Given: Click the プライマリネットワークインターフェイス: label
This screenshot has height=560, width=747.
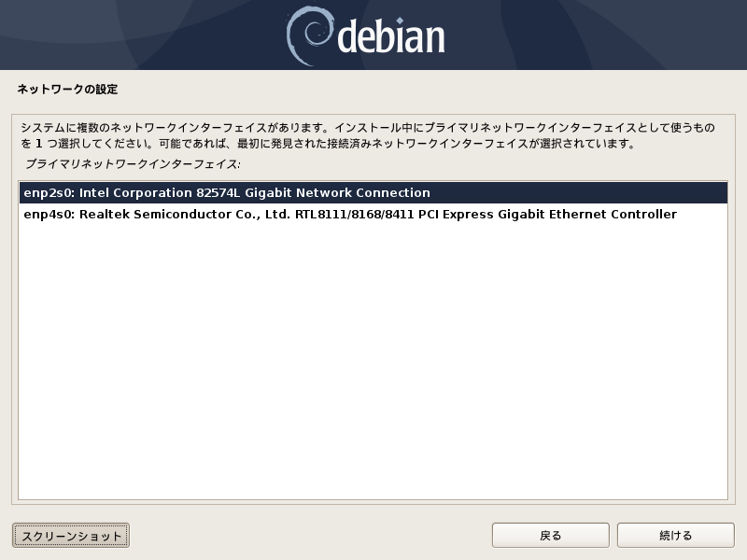Looking at the screenshot, I should point(133,164).
